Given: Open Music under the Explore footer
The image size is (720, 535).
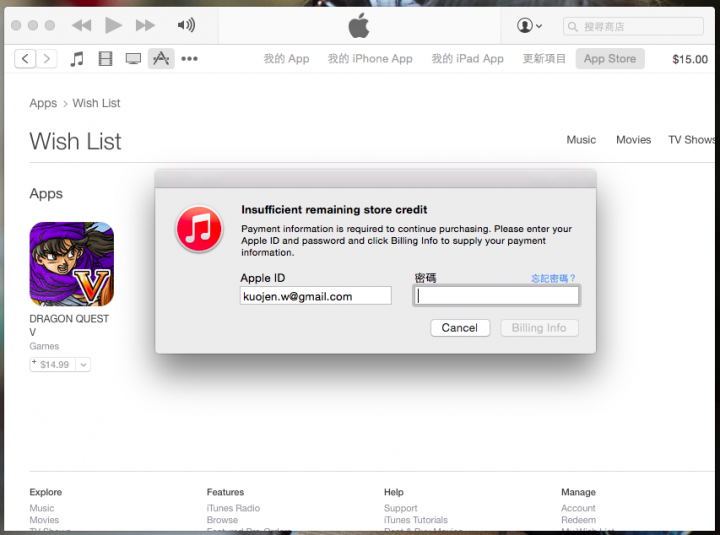Looking at the screenshot, I should pos(42,508).
